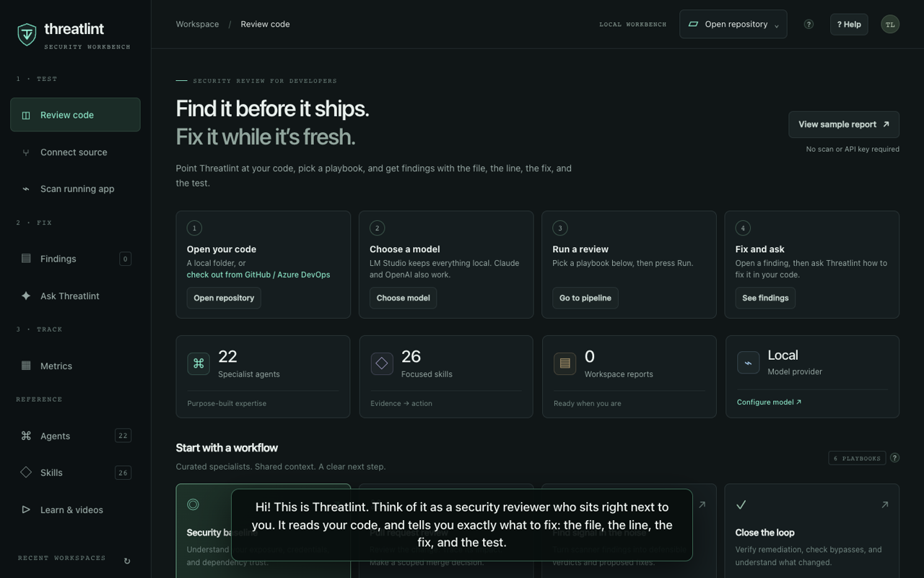This screenshot has width=924, height=578.
Task: Click the View sample report button
Action: pos(844,124)
